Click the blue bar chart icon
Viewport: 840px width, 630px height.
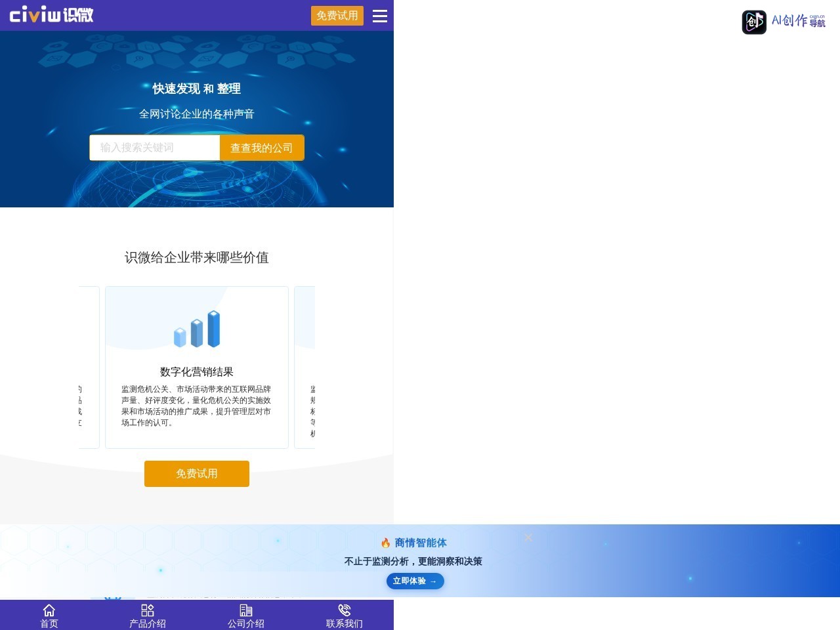point(197,329)
